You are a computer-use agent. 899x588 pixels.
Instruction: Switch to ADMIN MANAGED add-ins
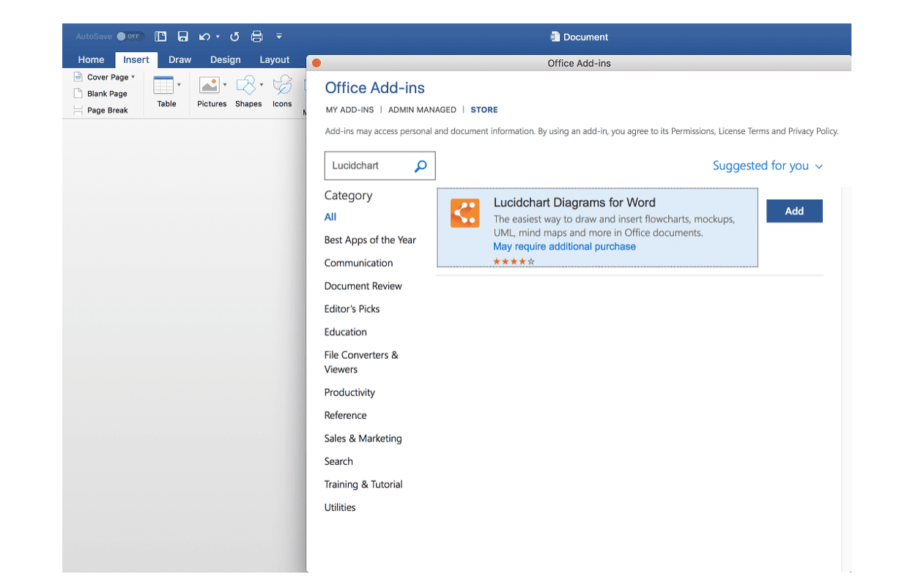point(422,110)
